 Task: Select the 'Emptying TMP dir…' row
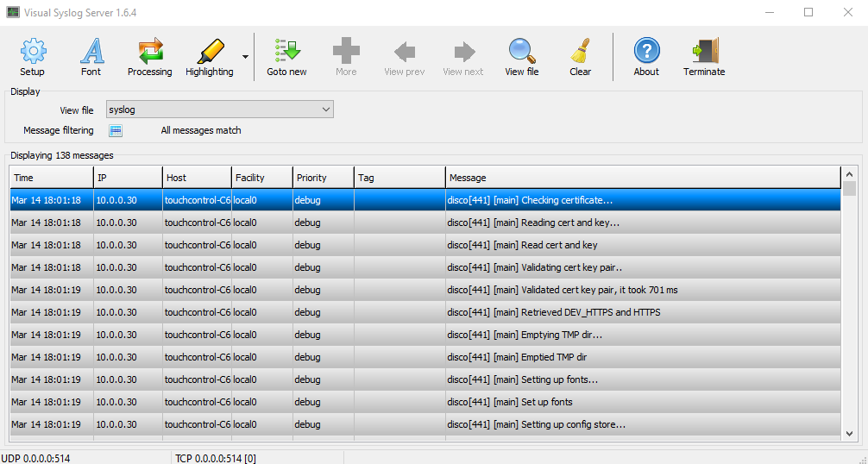(425, 335)
